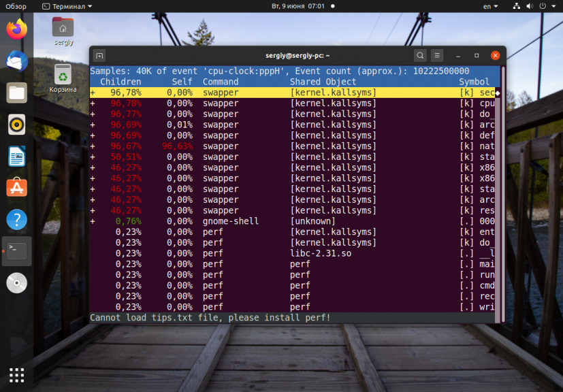
Task: Expand the highlighted 96,78% swapper row
Action: click(93, 93)
